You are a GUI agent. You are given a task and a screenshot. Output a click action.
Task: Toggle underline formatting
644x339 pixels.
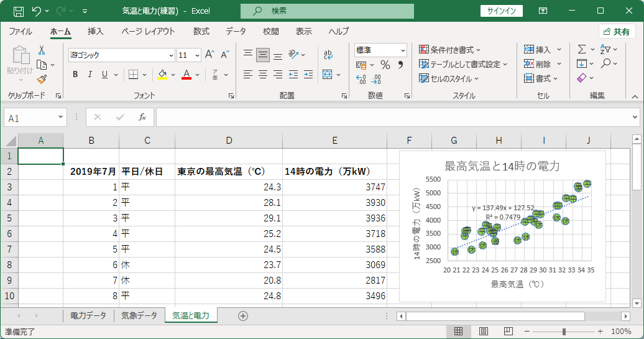[x=104, y=75]
